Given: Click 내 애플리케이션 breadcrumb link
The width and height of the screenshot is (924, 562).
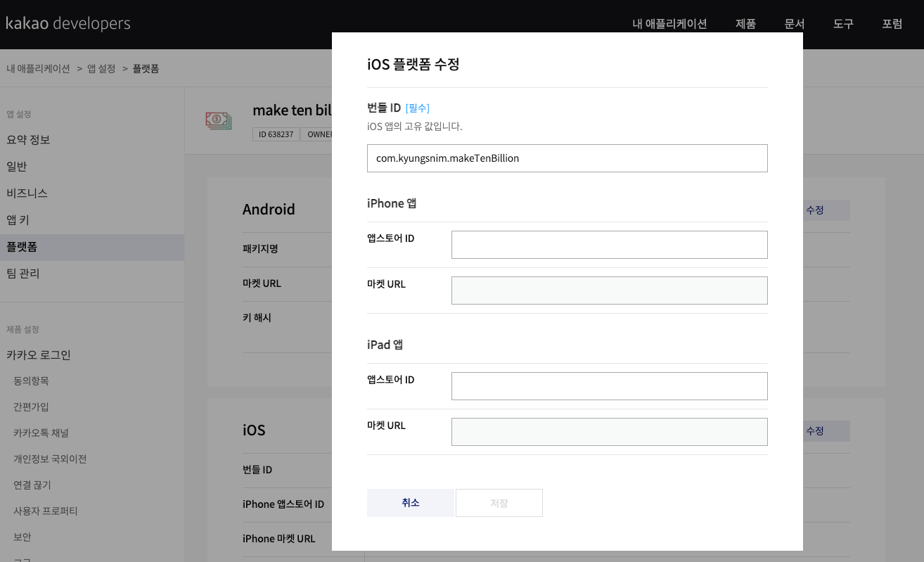Looking at the screenshot, I should click(x=39, y=69).
